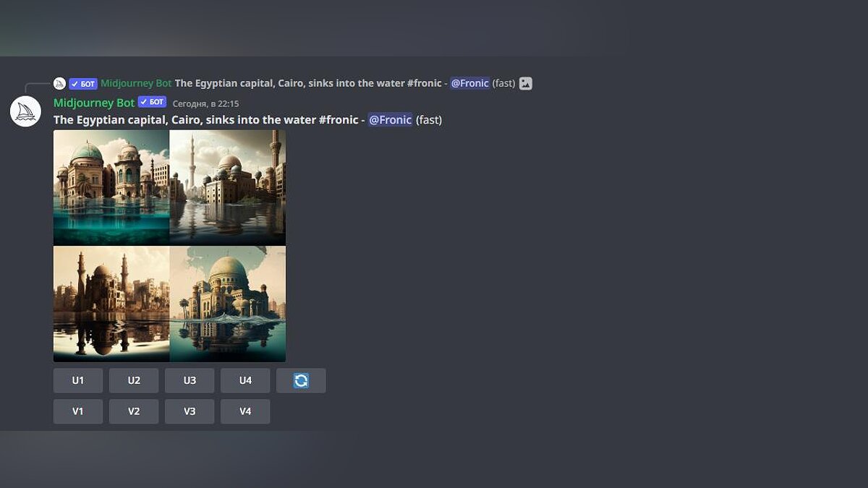Open the top-left flooded mosque thumbnail
The height and width of the screenshot is (488, 868).
click(x=111, y=187)
